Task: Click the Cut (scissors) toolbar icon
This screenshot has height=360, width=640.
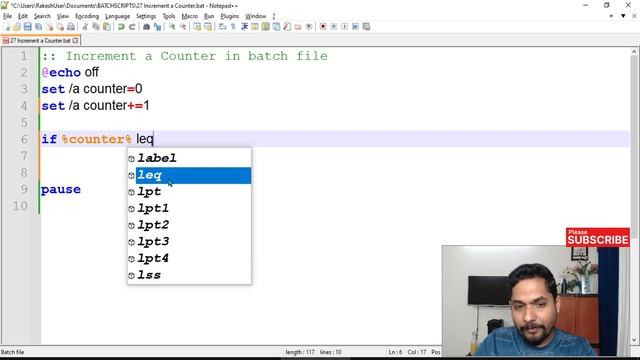Action: [85, 27]
